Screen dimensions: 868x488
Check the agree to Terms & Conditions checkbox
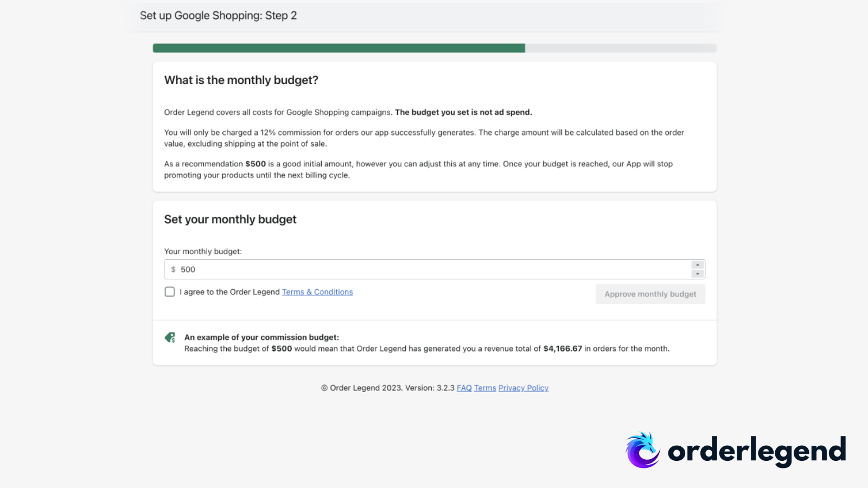(x=170, y=292)
